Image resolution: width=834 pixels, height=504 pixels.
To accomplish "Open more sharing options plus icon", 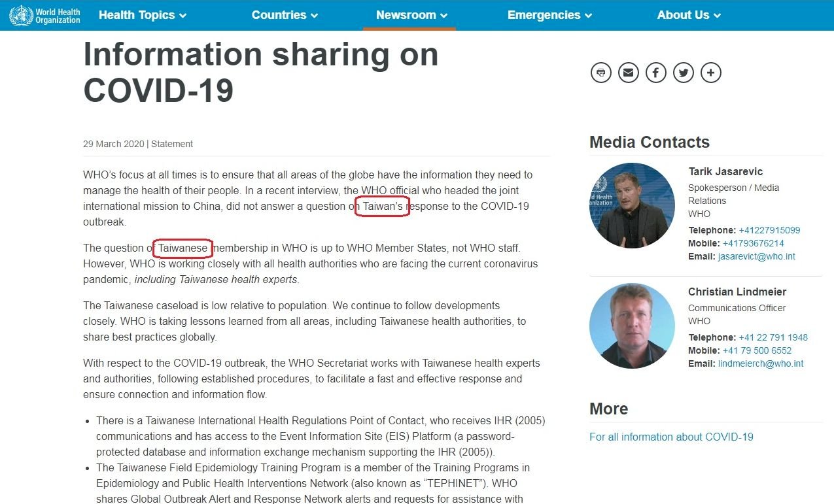I will (x=711, y=72).
